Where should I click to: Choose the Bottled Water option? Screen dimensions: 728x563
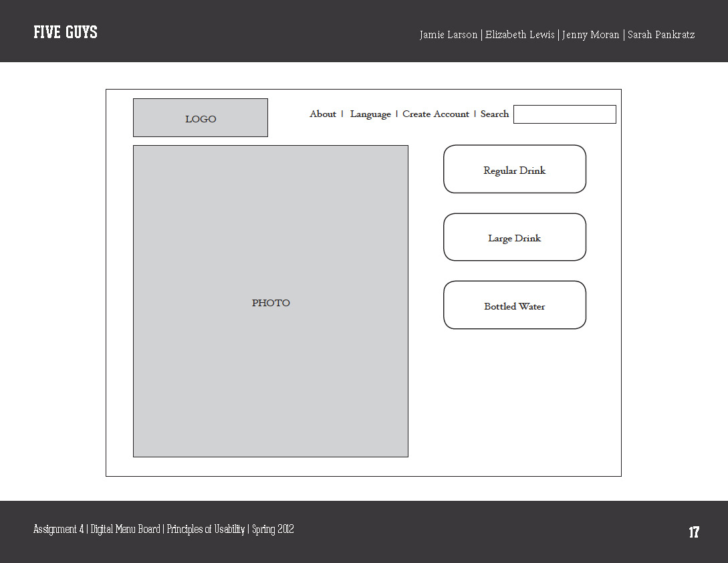click(x=514, y=306)
